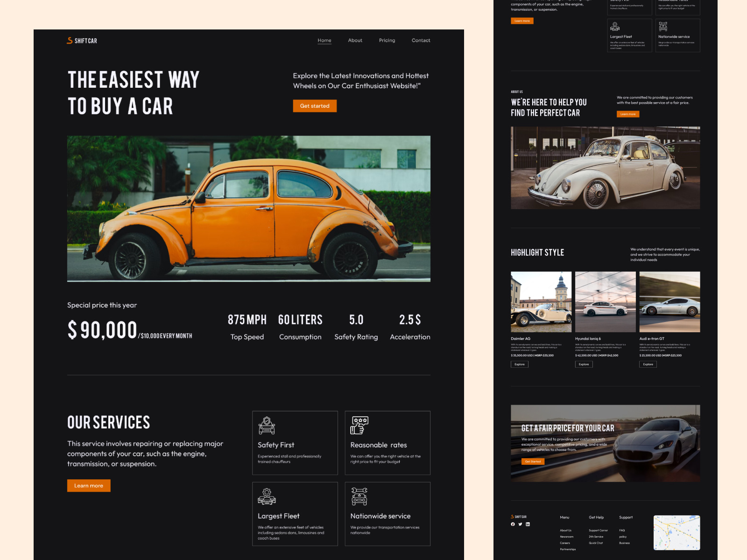Open the LinkedIn icon in the footer
The height and width of the screenshot is (560, 747).
tap(528, 524)
